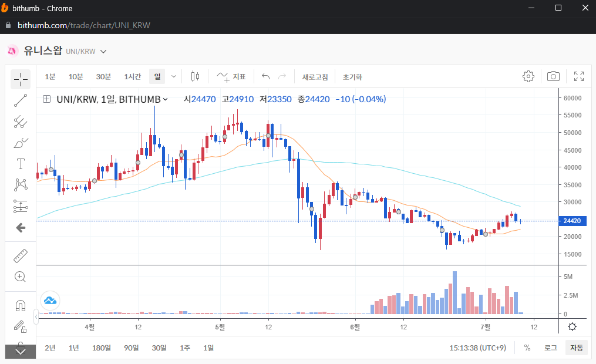Toggle 자동 auto scale
596x364 pixels.
577,348
